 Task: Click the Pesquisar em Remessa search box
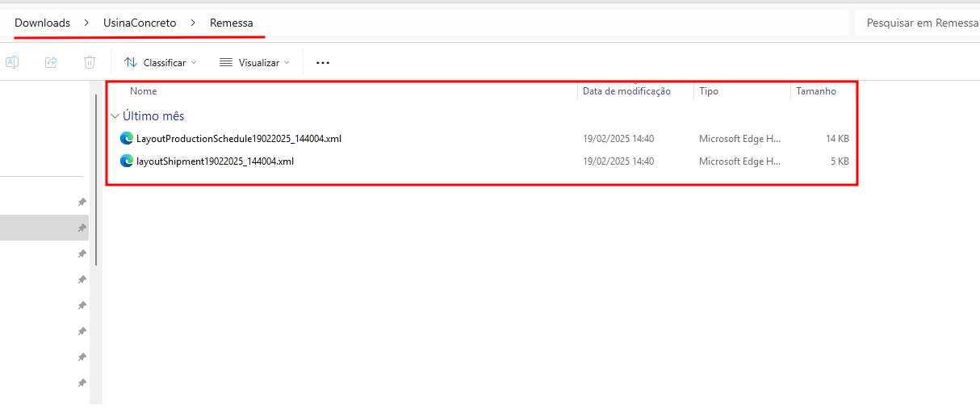coord(918,23)
